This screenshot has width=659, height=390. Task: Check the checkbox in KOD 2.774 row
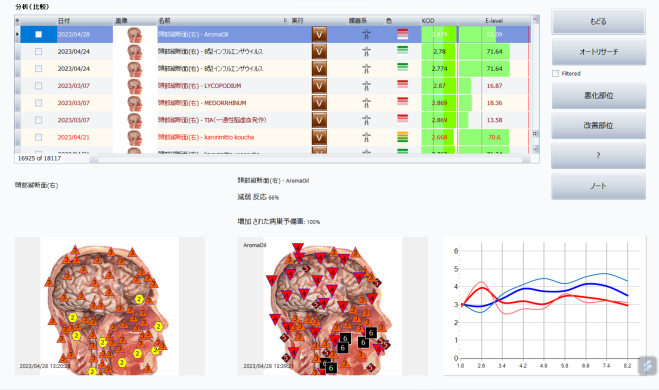click(x=39, y=69)
